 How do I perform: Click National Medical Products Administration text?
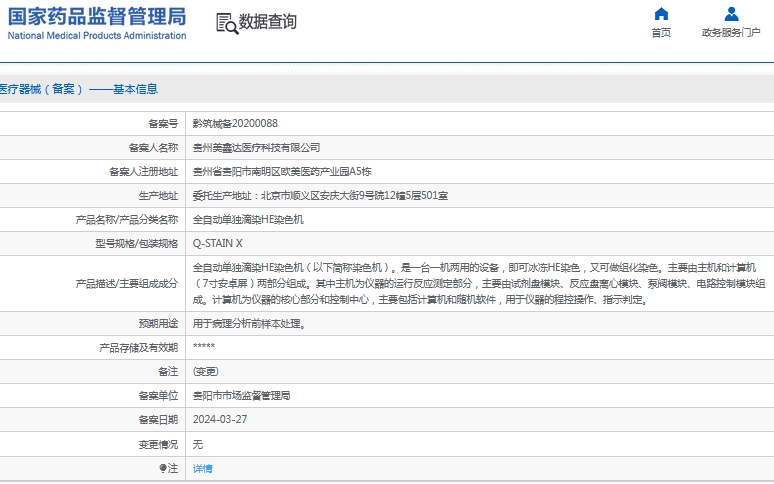point(97,36)
